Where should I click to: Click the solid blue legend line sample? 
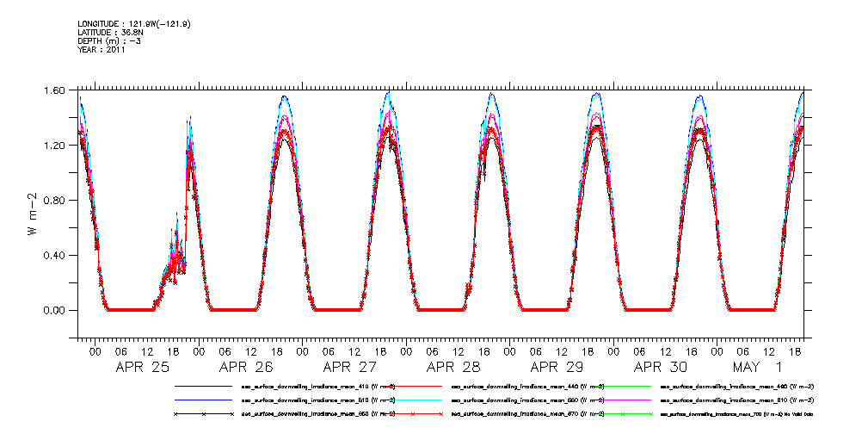(x=203, y=400)
